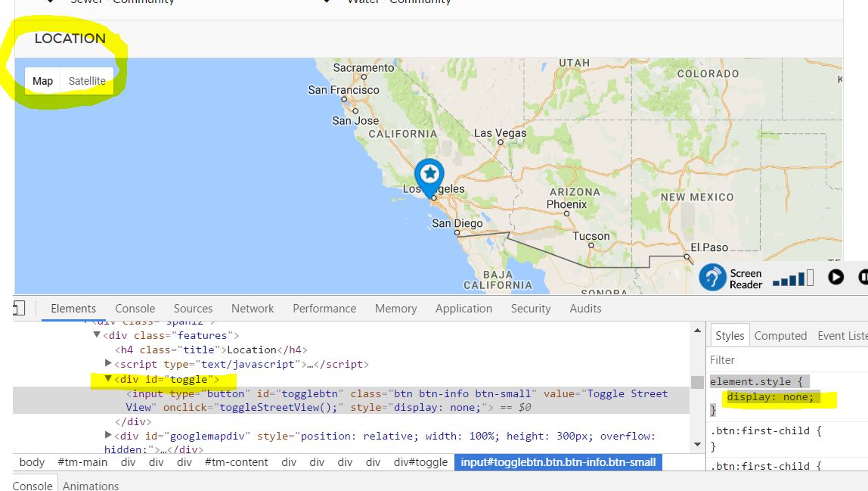The image size is (868, 491).
Task: Open the Event Listeners pane tab
Action: click(842, 336)
